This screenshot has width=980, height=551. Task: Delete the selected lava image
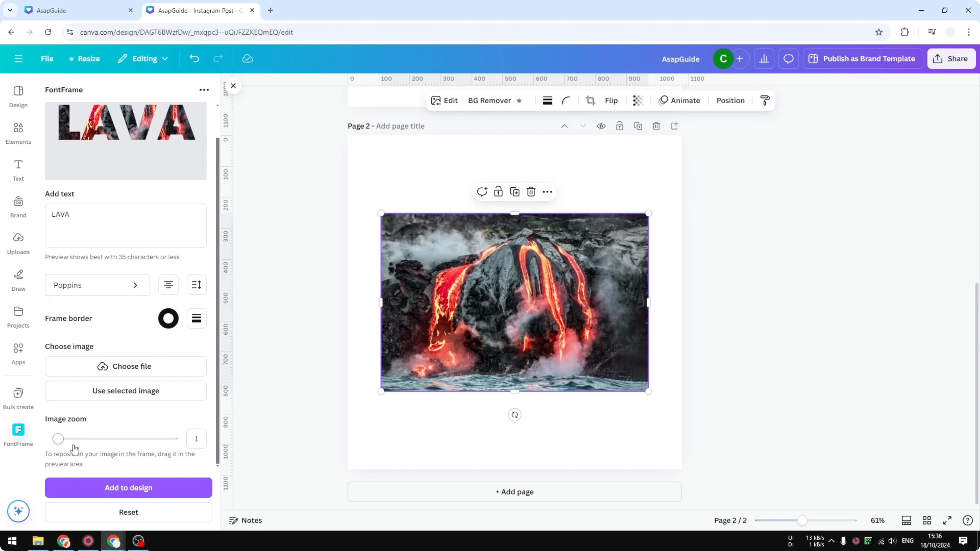(x=531, y=192)
